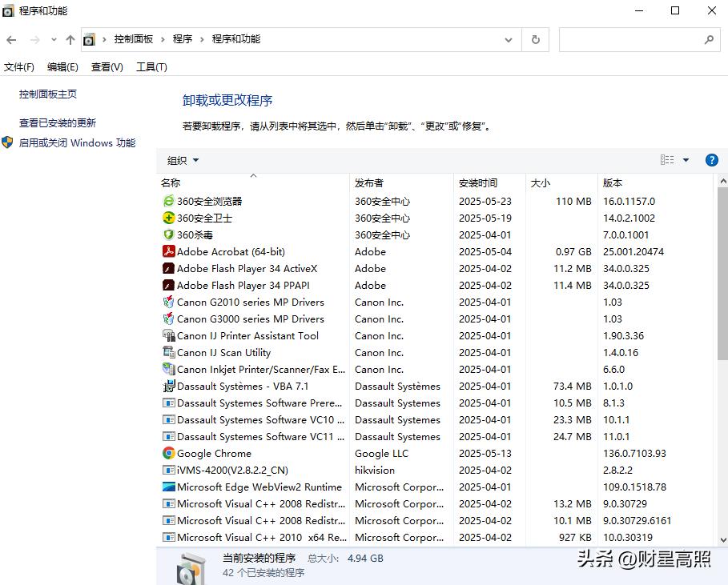Select Dassault Systemes Software VC10 row name

pyautogui.click(x=260, y=420)
